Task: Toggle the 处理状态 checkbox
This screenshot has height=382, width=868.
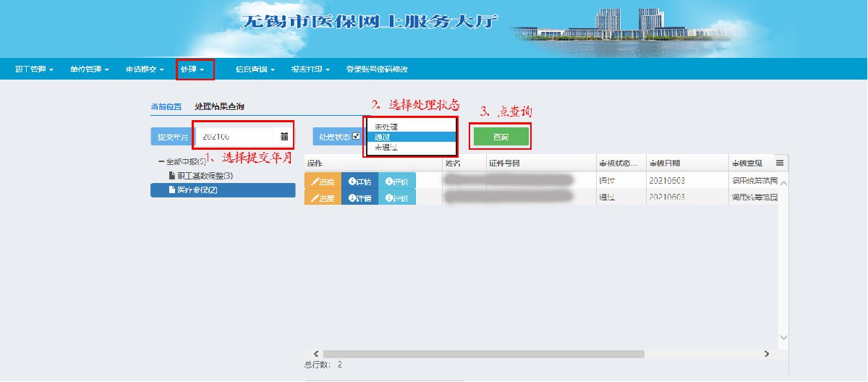Action: (356, 136)
